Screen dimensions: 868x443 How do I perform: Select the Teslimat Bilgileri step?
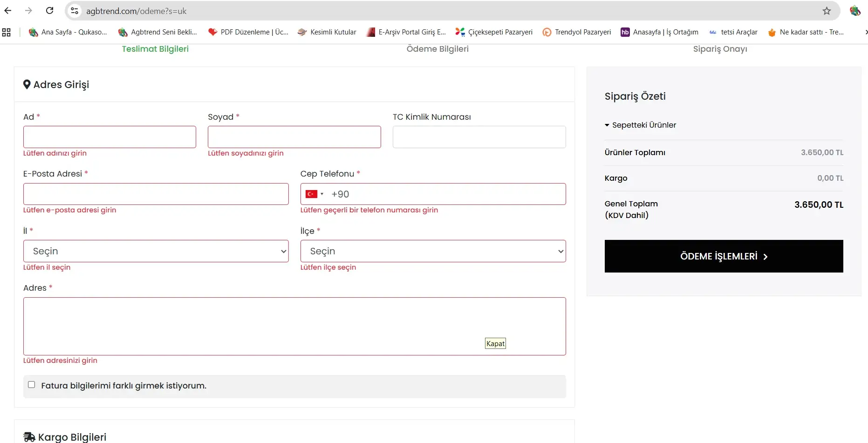155,49
